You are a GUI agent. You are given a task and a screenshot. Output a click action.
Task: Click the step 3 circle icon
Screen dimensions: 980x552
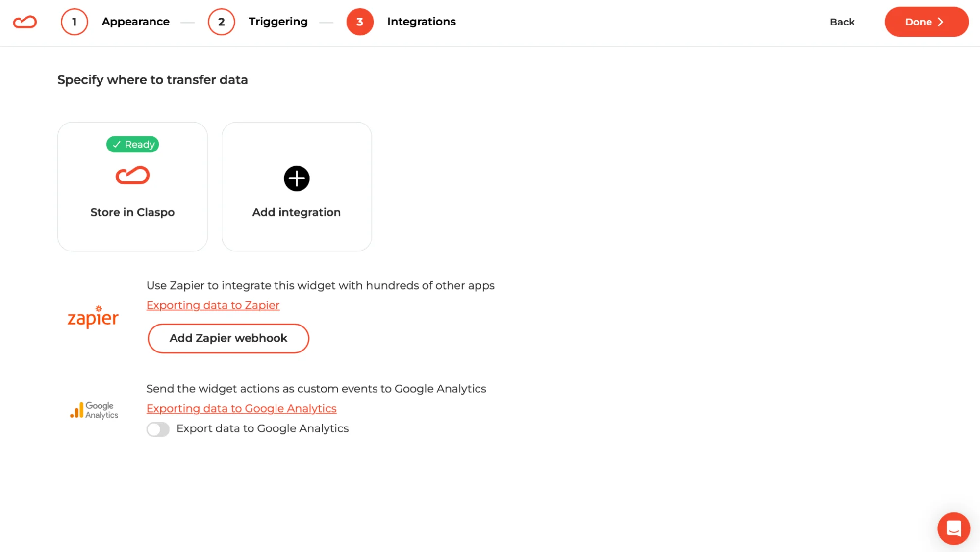coord(360,22)
